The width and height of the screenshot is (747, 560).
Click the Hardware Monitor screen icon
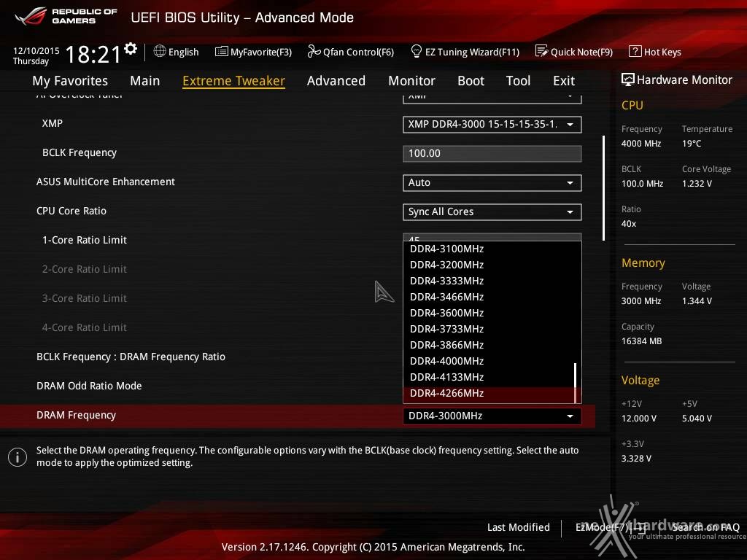tap(628, 79)
